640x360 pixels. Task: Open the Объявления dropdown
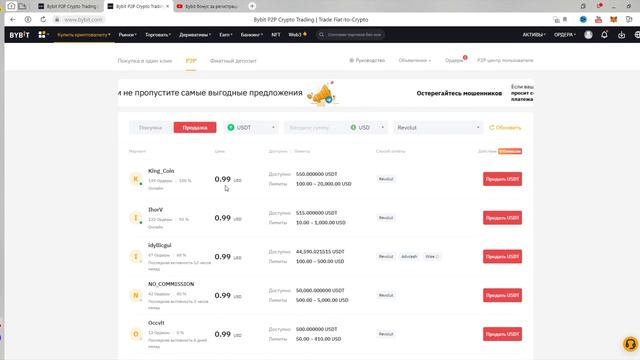[x=415, y=60]
